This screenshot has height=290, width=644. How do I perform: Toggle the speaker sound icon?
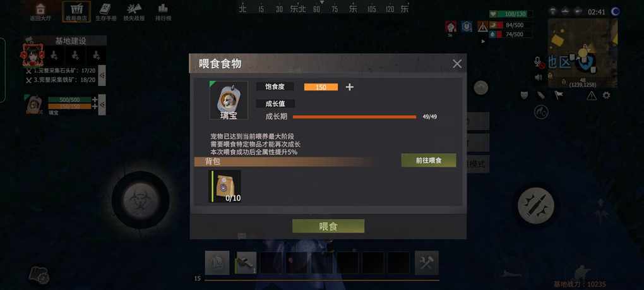coord(539,77)
